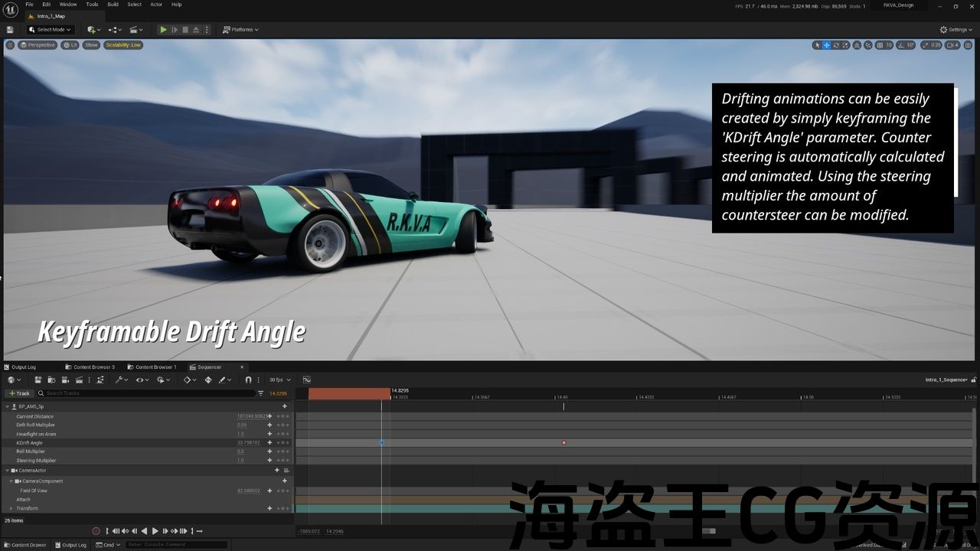This screenshot has width=980, height=551.
Task: Click the + Track button
Action: click(x=20, y=393)
